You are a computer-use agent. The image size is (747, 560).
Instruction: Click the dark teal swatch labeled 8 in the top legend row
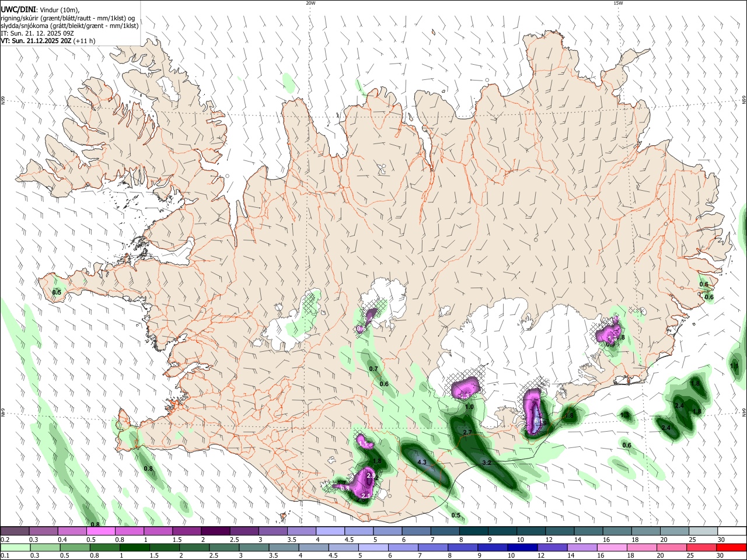(474, 531)
